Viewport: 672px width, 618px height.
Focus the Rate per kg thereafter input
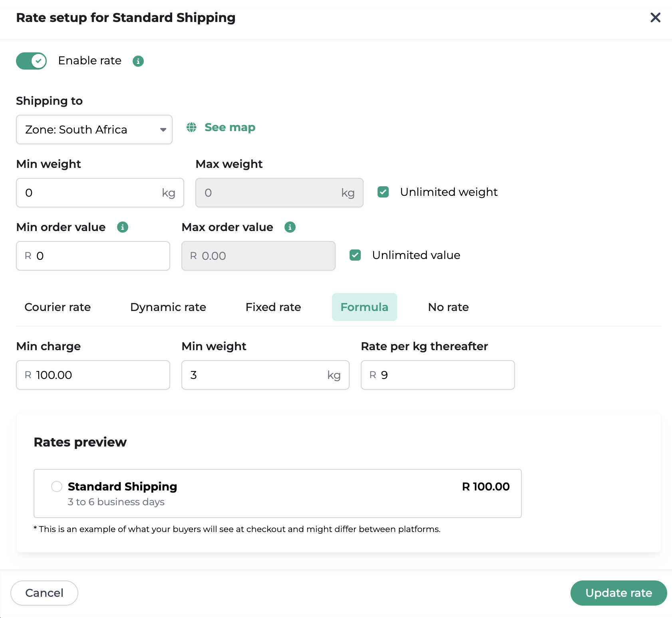click(438, 375)
